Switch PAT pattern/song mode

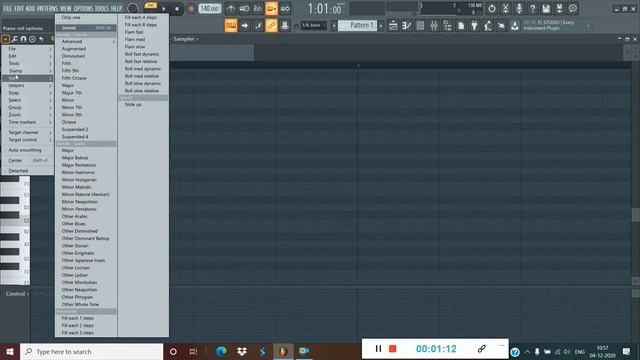tap(151, 5)
